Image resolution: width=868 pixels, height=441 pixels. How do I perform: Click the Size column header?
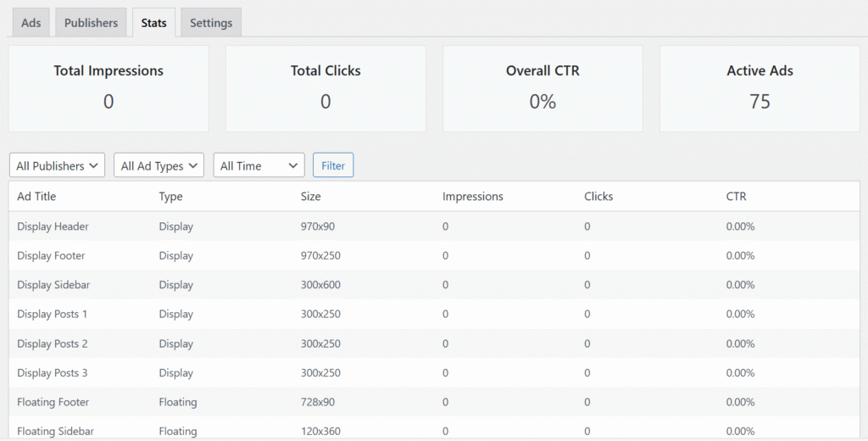pos(310,196)
